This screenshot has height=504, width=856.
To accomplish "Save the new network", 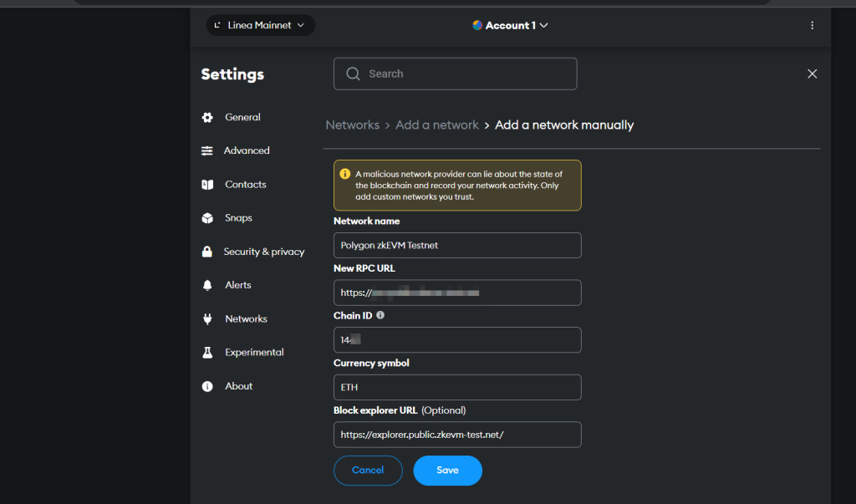I will point(448,470).
